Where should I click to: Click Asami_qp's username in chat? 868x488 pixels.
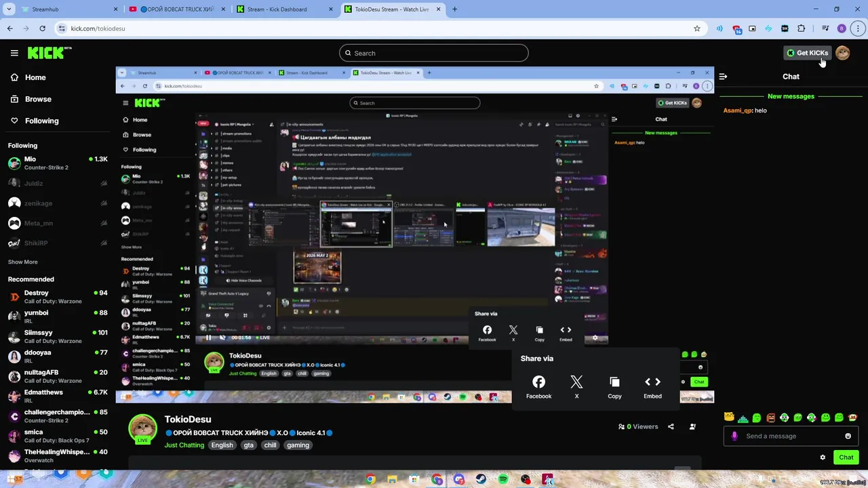738,110
